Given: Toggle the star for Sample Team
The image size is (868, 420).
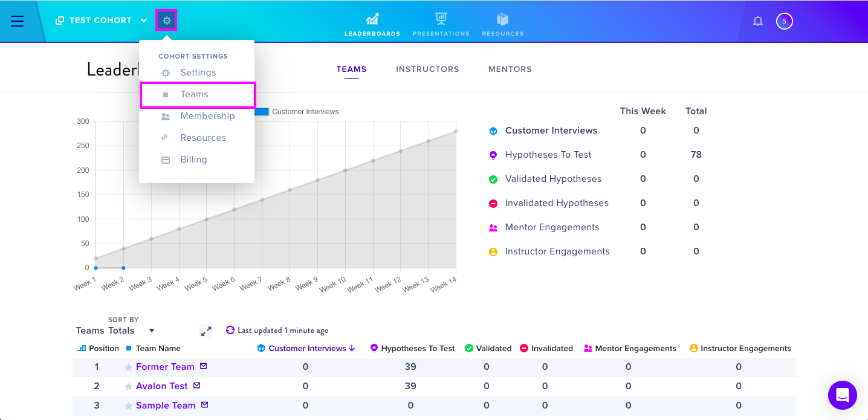Looking at the screenshot, I should tap(128, 405).
